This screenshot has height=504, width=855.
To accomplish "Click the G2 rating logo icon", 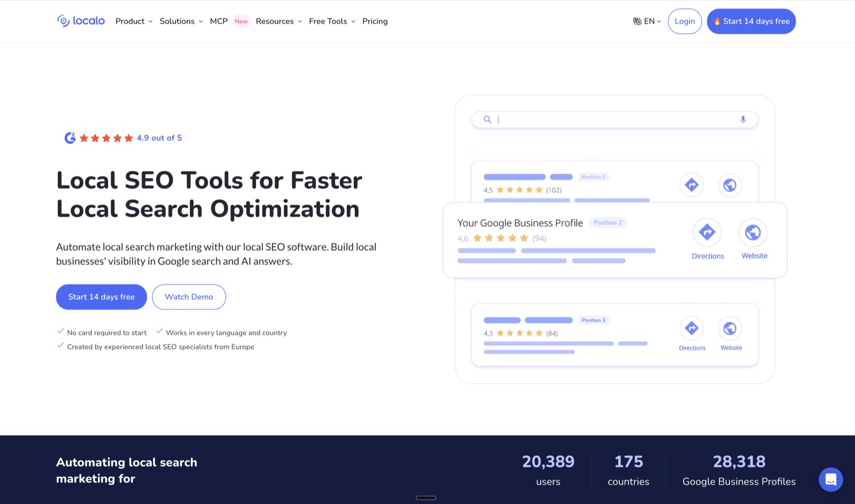I will (x=70, y=138).
